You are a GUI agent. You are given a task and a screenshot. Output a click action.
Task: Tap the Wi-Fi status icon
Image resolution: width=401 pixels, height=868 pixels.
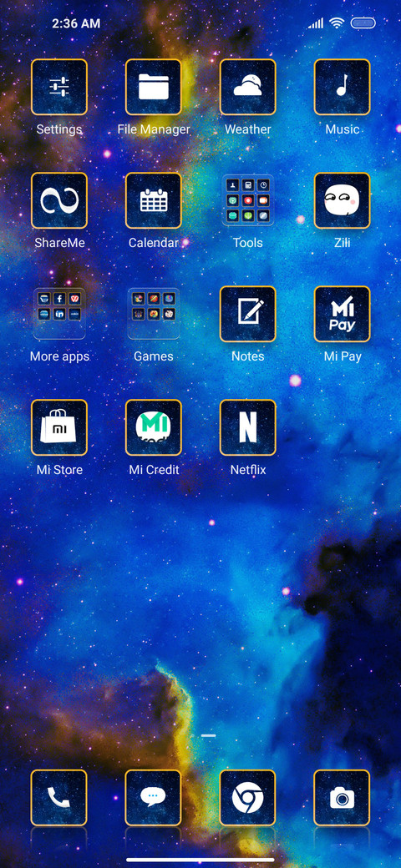(336, 23)
